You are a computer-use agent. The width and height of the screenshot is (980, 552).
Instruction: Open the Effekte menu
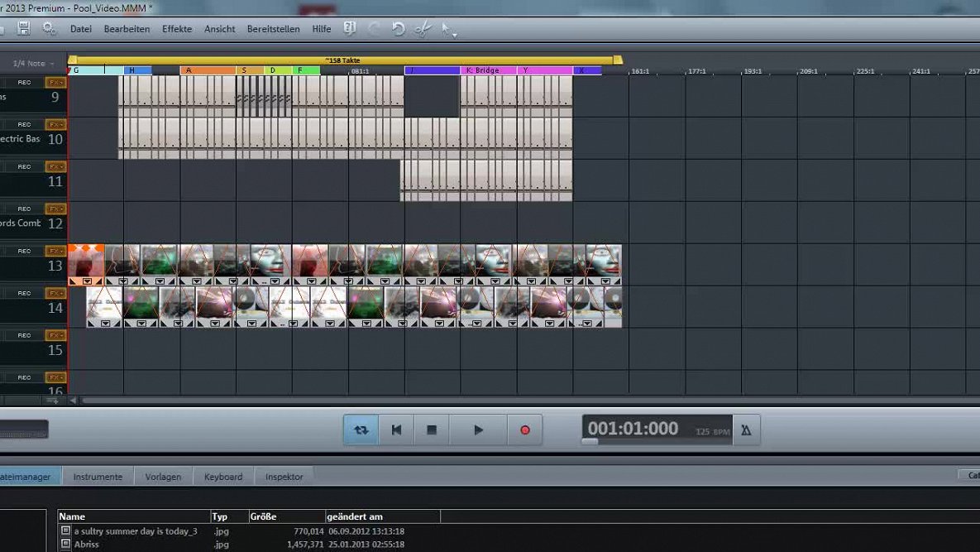(x=177, y=28)
